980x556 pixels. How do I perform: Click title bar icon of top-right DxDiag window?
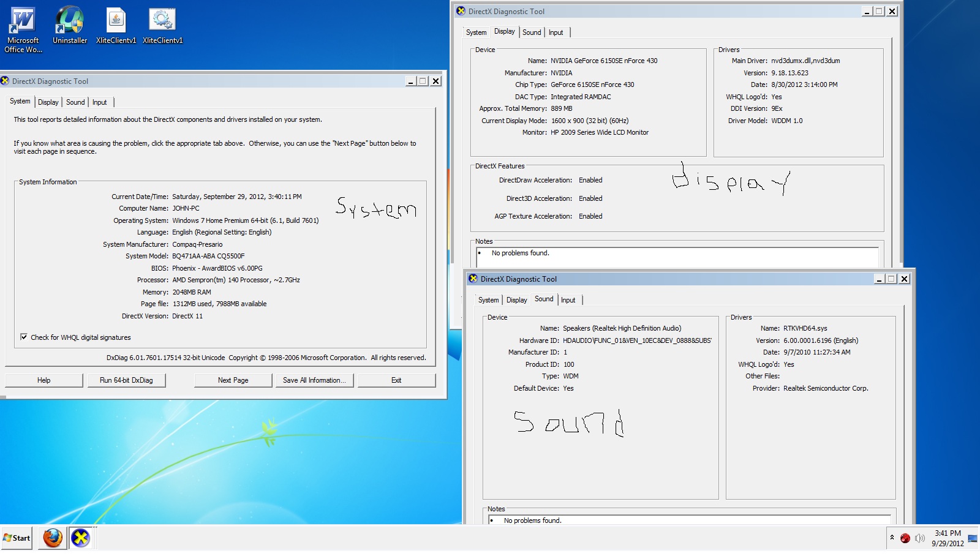click(461, 11)
